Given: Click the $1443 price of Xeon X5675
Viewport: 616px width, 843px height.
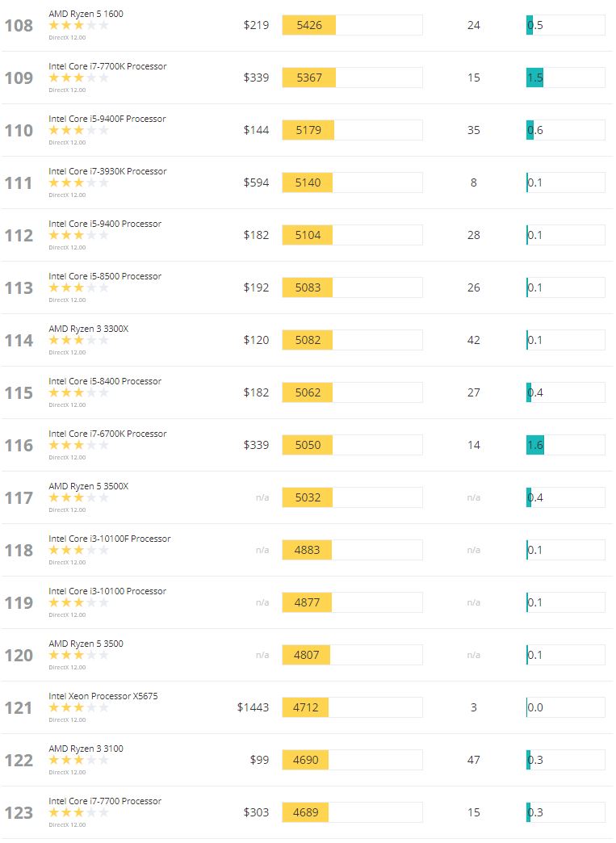Looking at the screenshot, I should pos(253,707).
